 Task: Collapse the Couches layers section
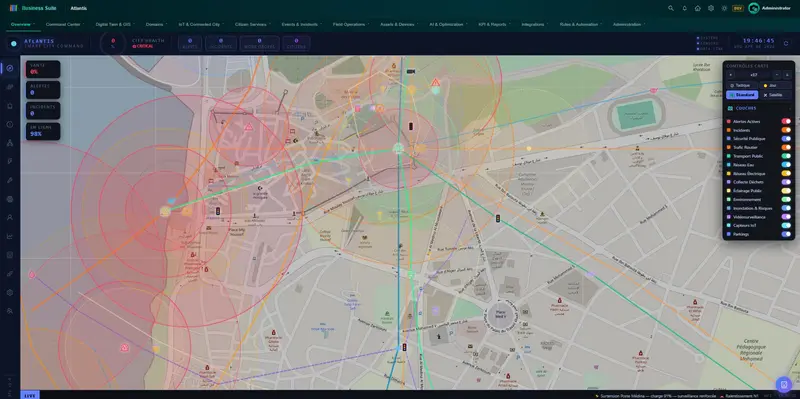coord(759,108)
